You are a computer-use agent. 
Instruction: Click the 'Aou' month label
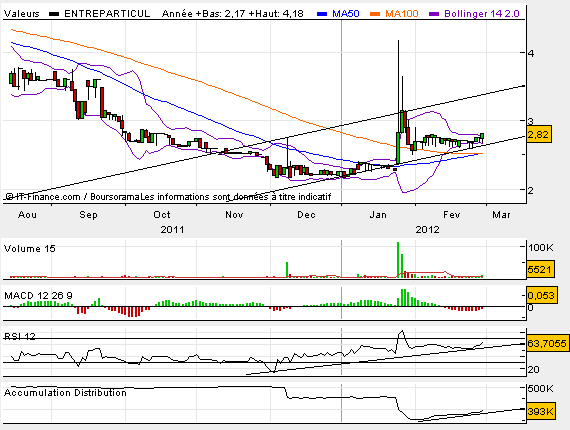coord(27,215)
